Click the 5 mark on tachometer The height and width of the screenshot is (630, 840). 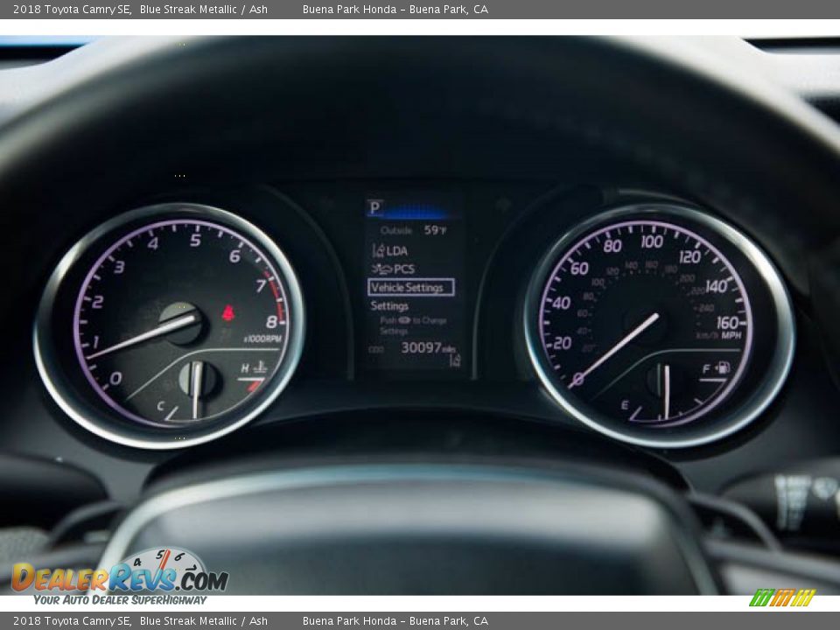coord(195,240)
